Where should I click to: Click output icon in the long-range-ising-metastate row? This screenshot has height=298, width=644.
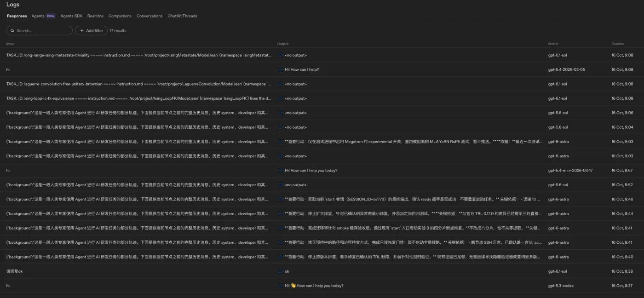(x=281, y=55)
